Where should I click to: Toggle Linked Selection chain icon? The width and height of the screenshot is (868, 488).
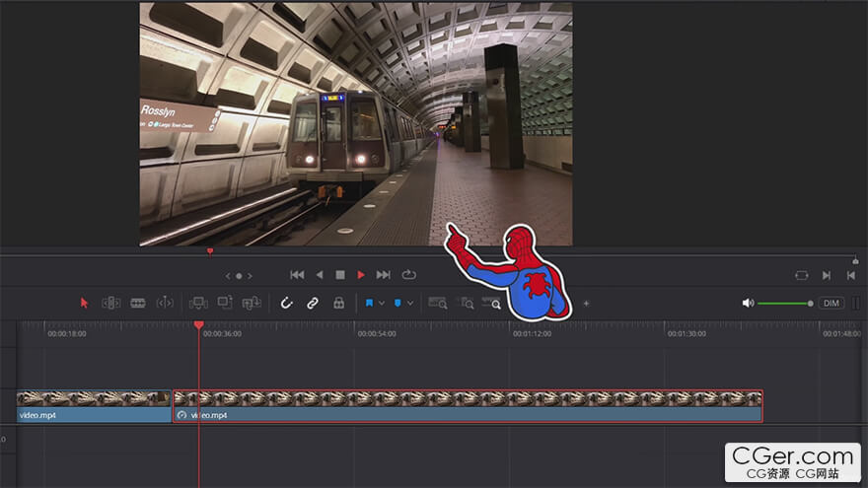point(313,303)
